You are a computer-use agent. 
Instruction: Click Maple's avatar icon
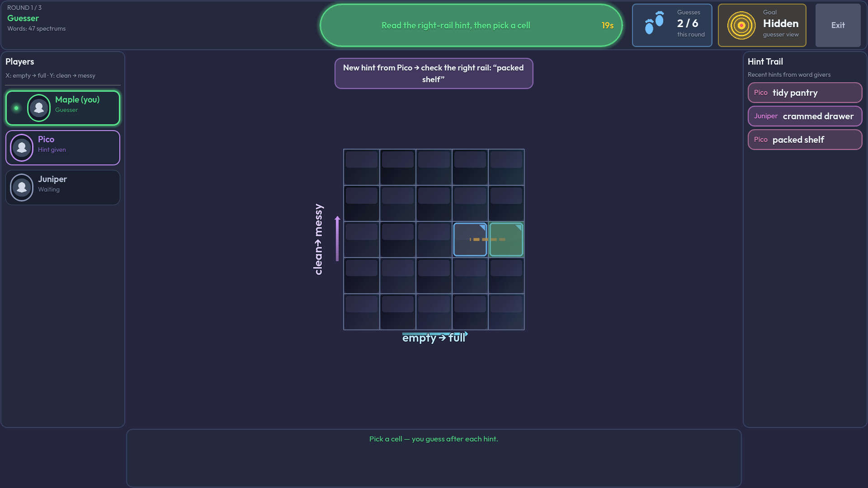pyautogui.click(x=39, y=108)
